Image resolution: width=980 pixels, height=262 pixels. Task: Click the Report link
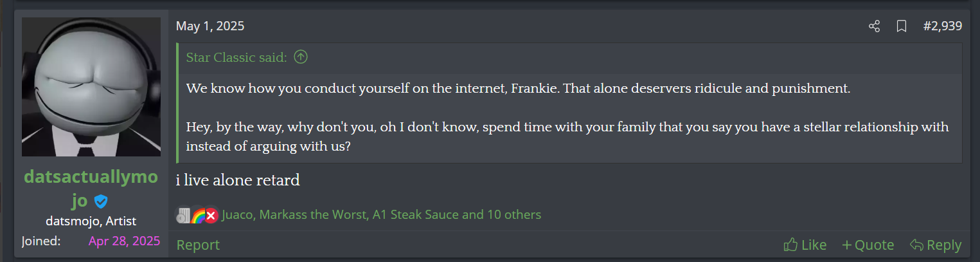point(198,245)
